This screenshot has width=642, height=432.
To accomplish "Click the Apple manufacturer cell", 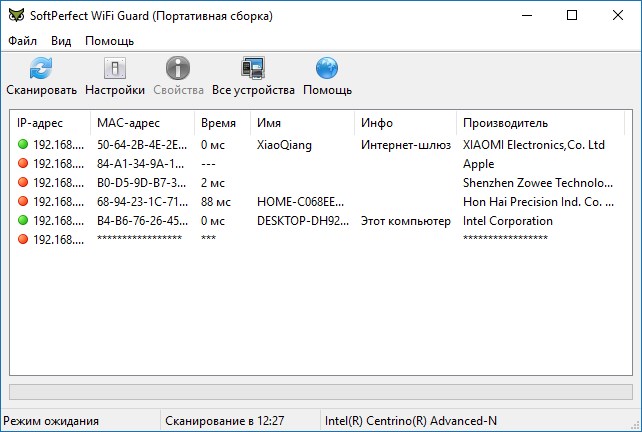I will click(x=478, y=164).
